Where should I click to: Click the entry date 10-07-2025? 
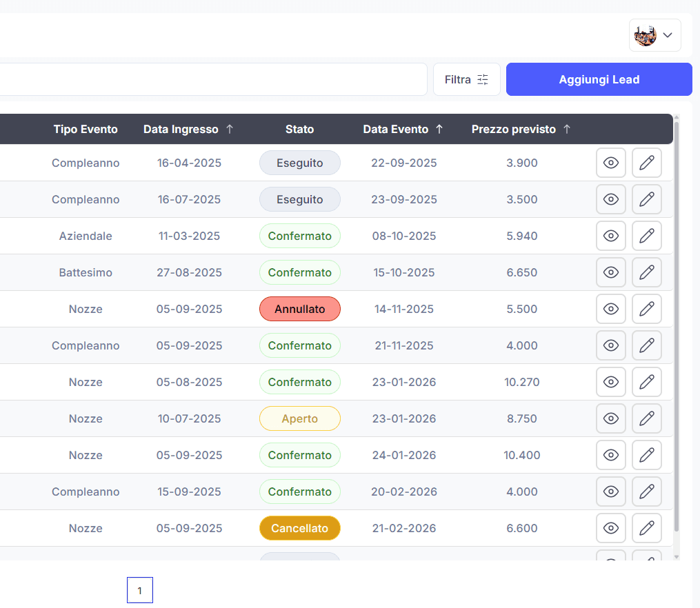[x=189, y=419]
